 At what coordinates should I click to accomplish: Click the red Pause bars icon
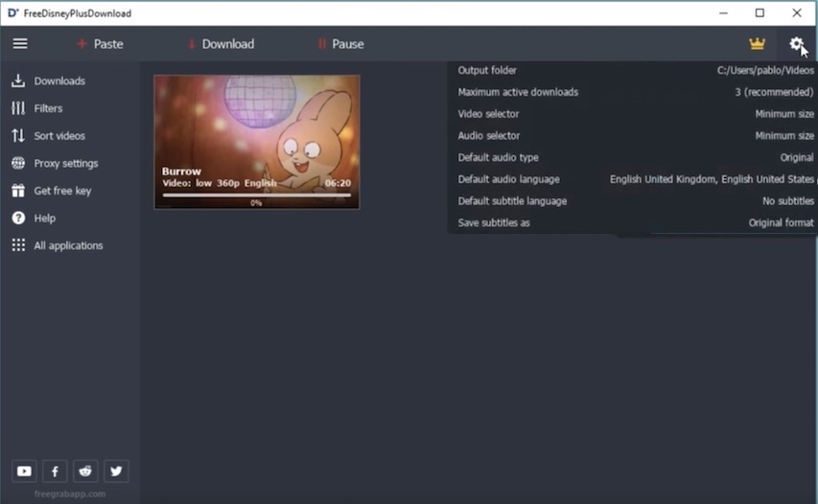pos(322,44)
